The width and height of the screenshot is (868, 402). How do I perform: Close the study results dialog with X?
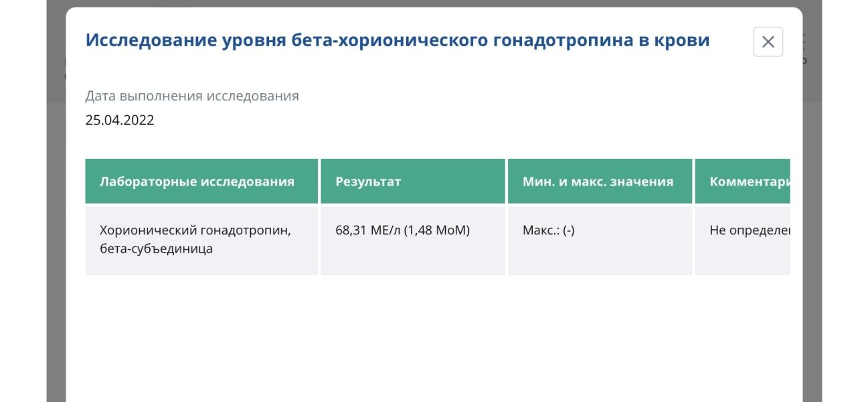coord(768,42)
